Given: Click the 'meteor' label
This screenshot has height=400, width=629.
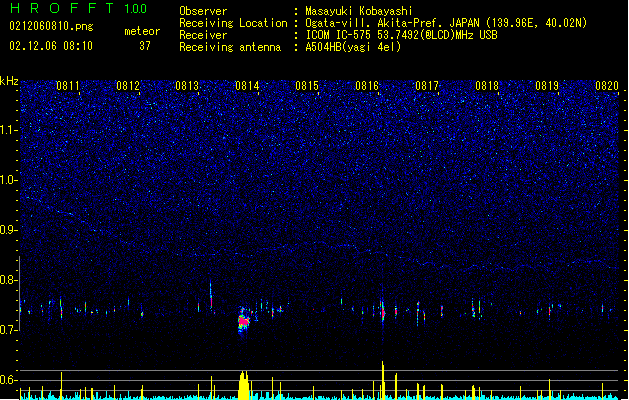Looking at the screenshot, I should (x=142, y=31).
